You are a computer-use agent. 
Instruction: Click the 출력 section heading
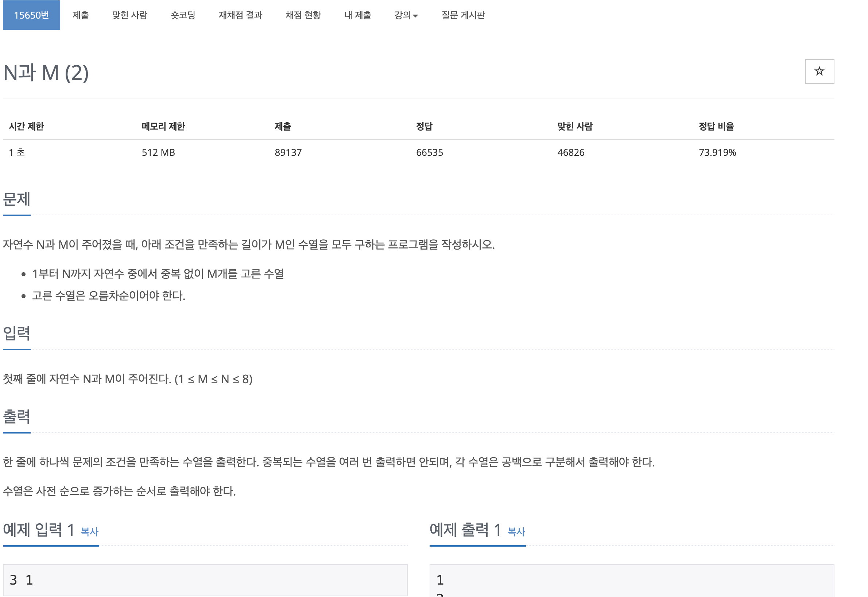(16, 416)
